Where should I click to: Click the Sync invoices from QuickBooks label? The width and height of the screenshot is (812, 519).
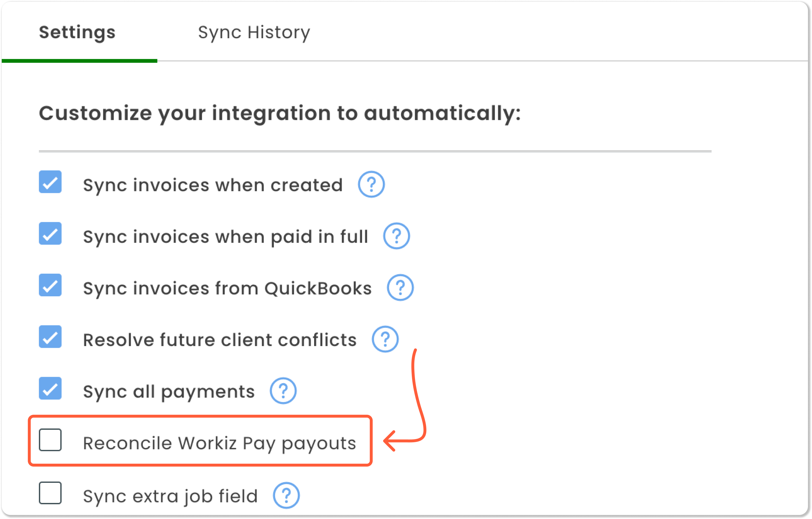tap(227, 288)
